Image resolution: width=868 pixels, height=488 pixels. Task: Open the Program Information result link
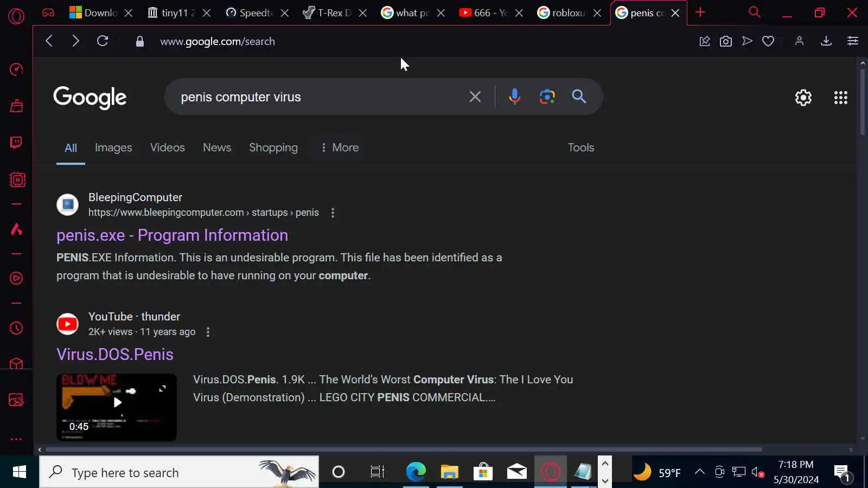point(172,235)
